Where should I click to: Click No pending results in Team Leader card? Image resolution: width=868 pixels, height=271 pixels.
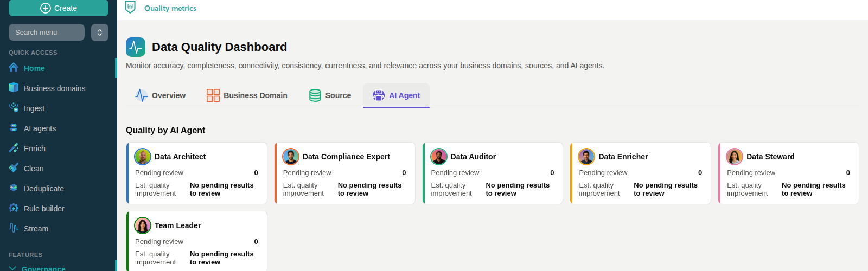pyautogui.click(x=222, y=258)
